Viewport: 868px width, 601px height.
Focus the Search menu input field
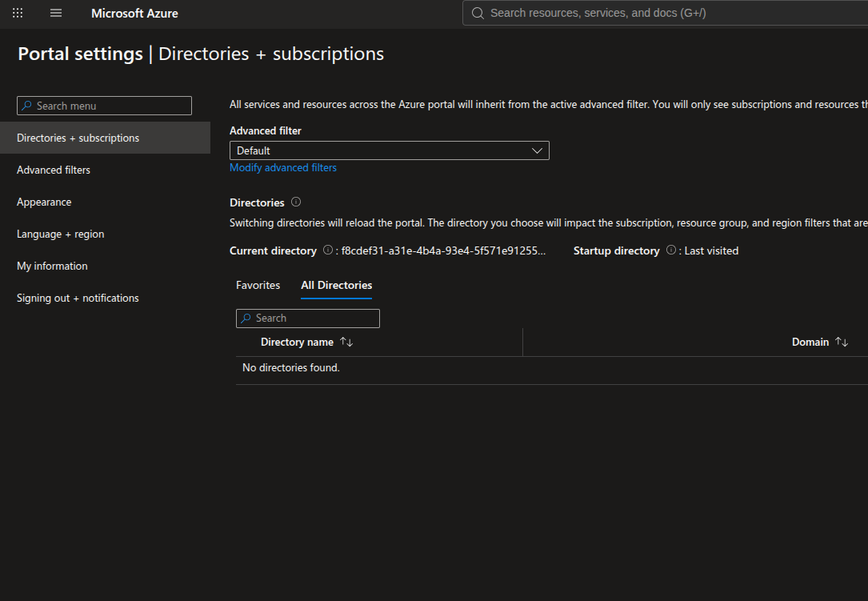tap(104, 106)
